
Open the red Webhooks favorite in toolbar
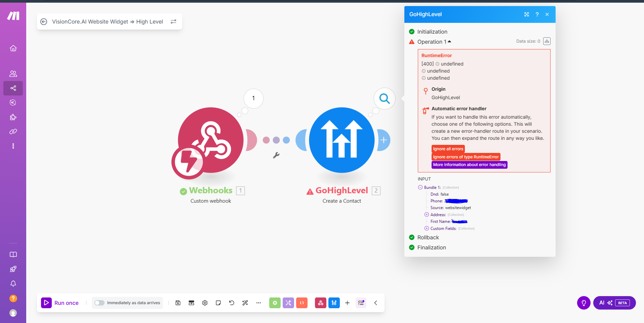pos(321,303)
